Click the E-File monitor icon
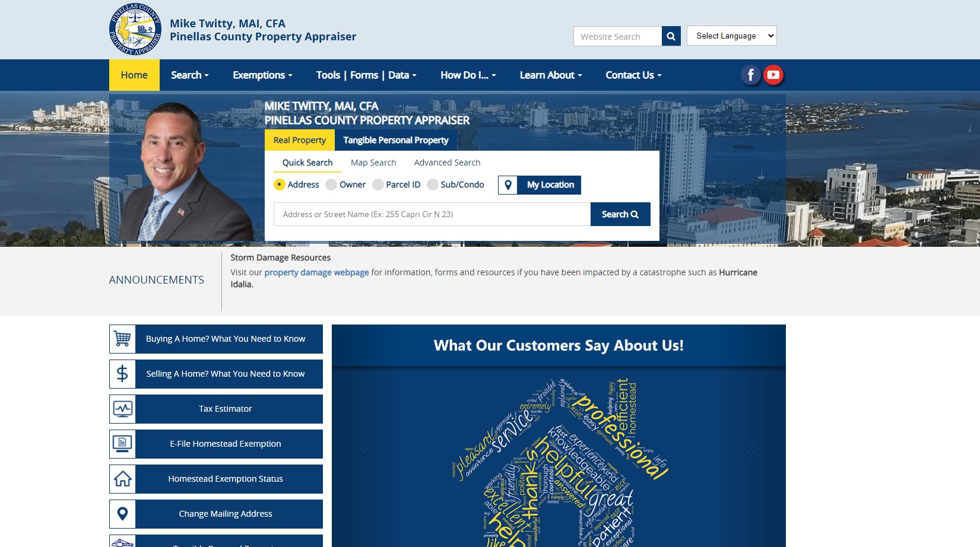Image resolution: width=980 pixels, height=547 pixels. 122,444
